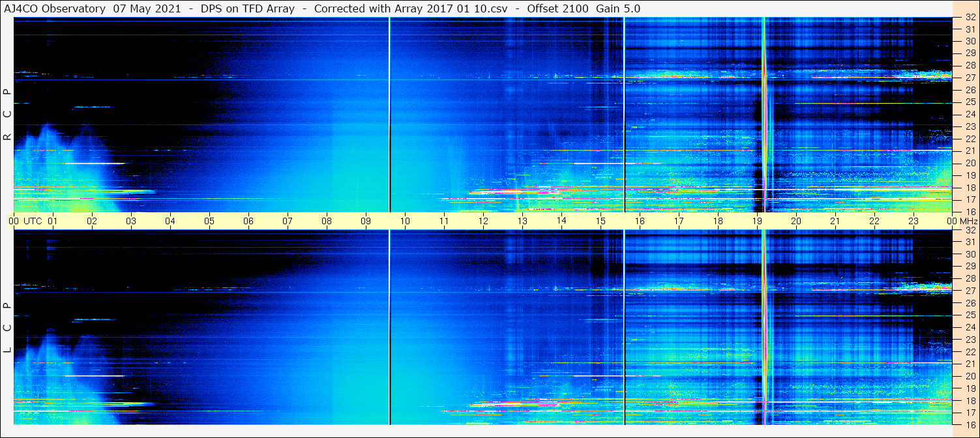Screen dimensions: 980x438
Task: Select the 03 hour marker on the time axis
Action: coord(131,221)
